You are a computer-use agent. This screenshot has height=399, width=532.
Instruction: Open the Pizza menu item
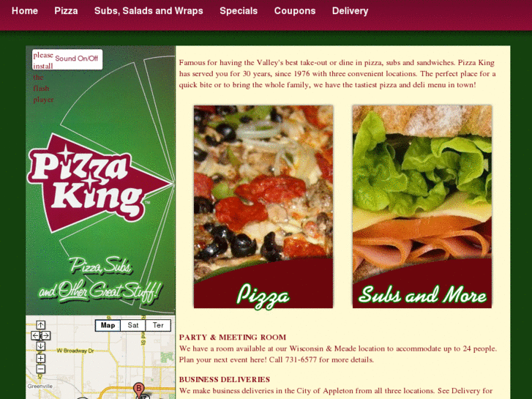coord(66,11)
